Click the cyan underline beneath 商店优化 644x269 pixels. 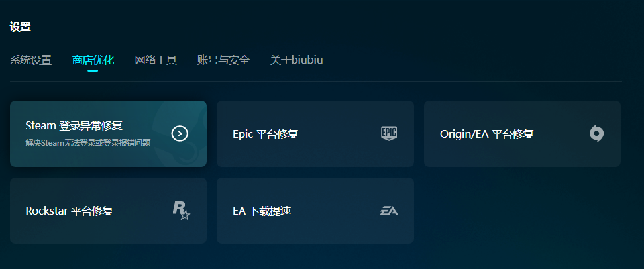(x=93, y=70)
